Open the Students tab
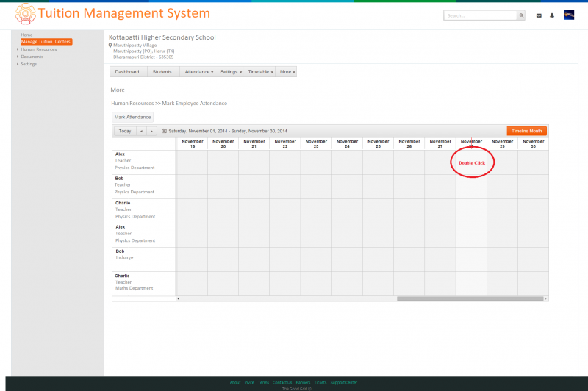This screenshot has height=391, width=588. [x=162, y=72]
